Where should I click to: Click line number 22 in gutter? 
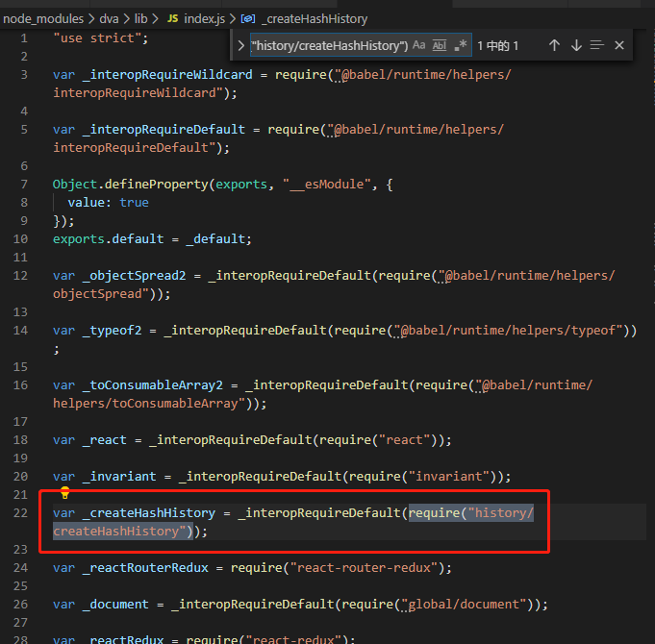click(20, 513)
